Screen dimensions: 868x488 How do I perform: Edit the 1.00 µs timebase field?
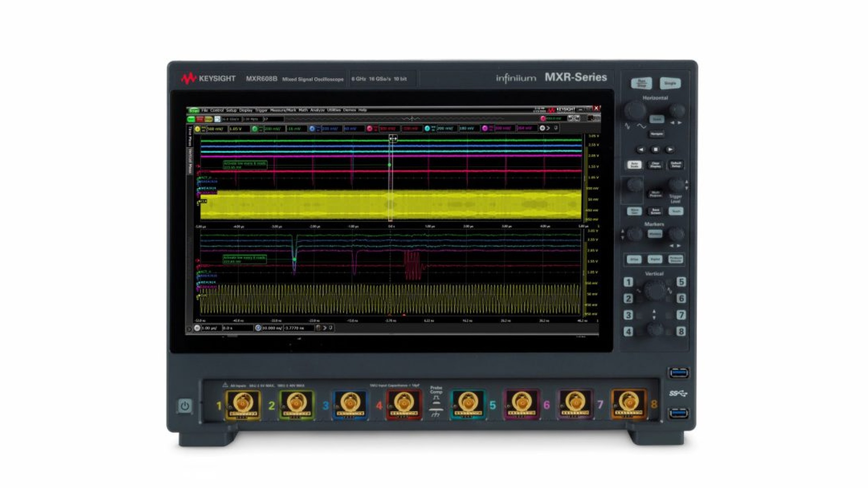211,328
